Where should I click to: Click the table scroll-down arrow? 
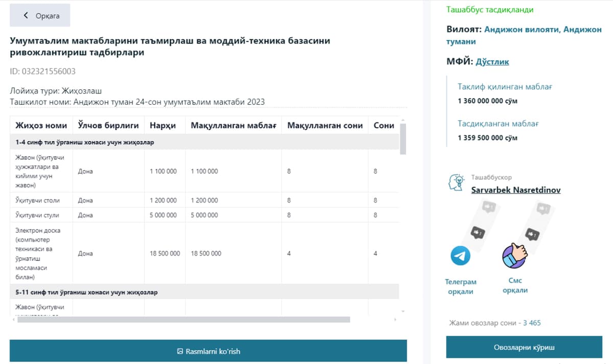point(403,311)
